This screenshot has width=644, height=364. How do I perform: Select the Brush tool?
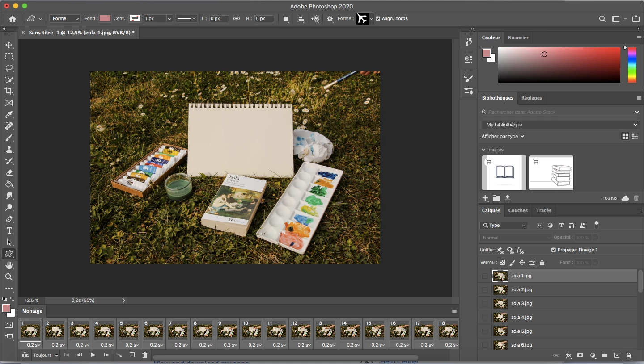click(x=9, y=138)
